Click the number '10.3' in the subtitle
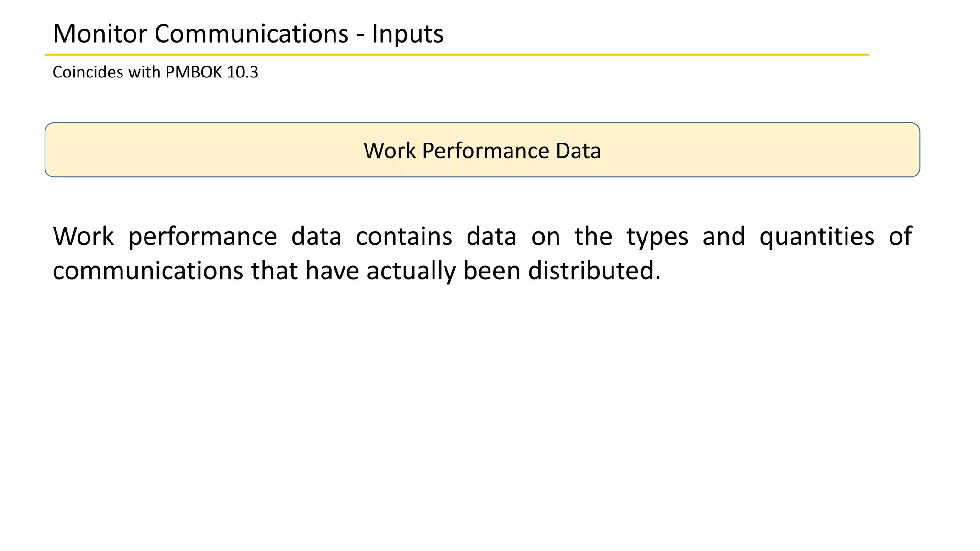Screen dimensions: 980x551 tap(243, 72)
